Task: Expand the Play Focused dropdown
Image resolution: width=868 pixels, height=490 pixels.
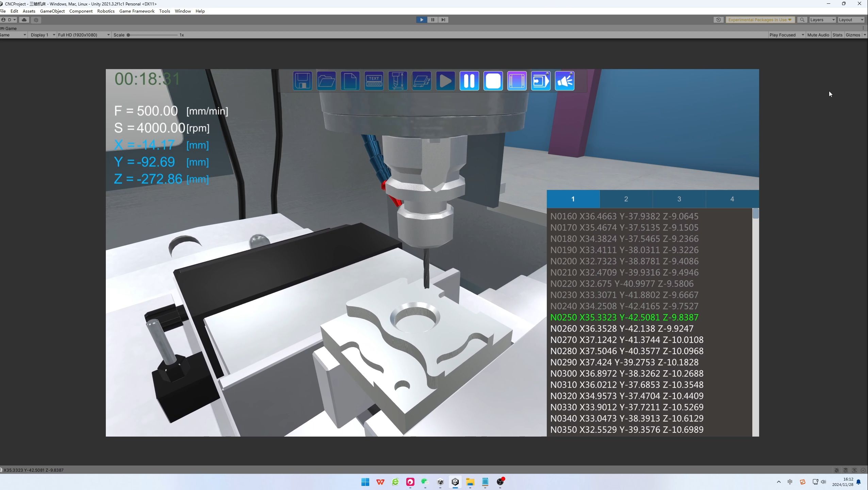Action: point(786,35)
